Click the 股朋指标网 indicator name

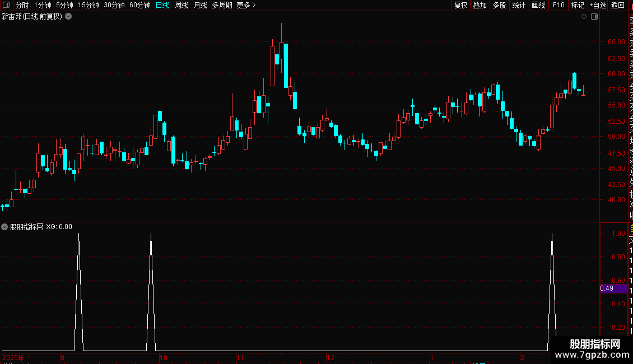(x=27, y=227)
